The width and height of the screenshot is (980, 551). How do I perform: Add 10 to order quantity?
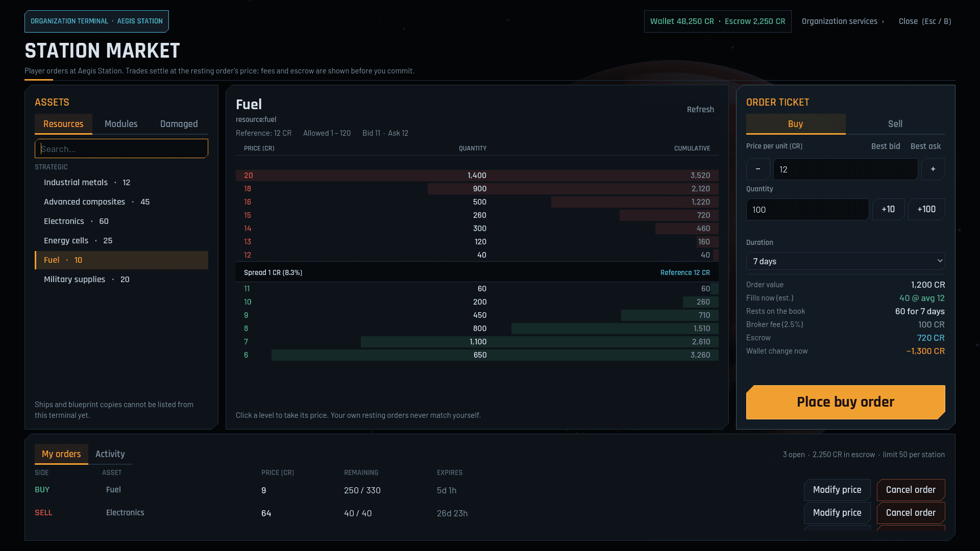coord(888,209)
